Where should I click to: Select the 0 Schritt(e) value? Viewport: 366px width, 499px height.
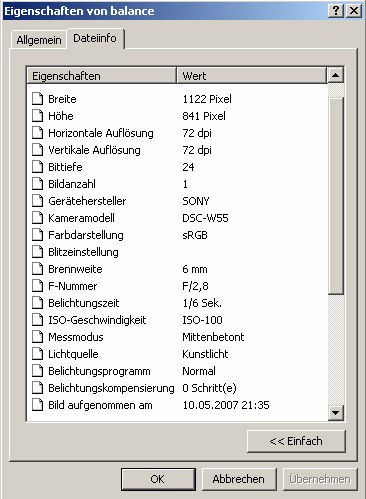coord(210,388)
